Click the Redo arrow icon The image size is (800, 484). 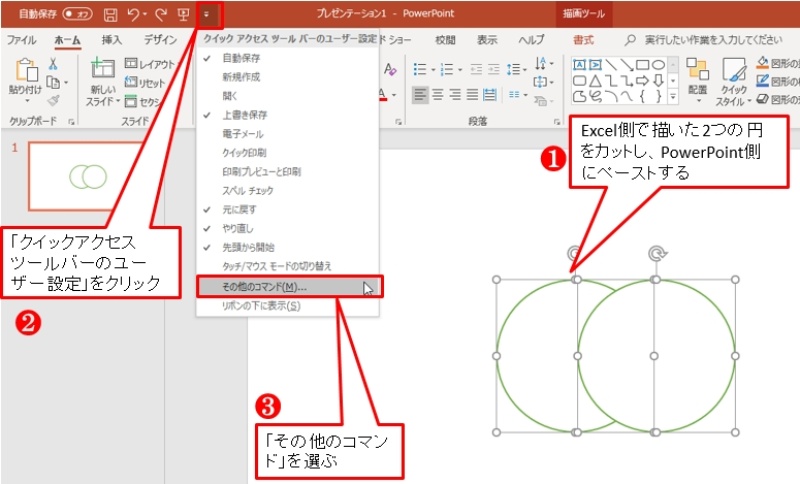coord(160,15)
